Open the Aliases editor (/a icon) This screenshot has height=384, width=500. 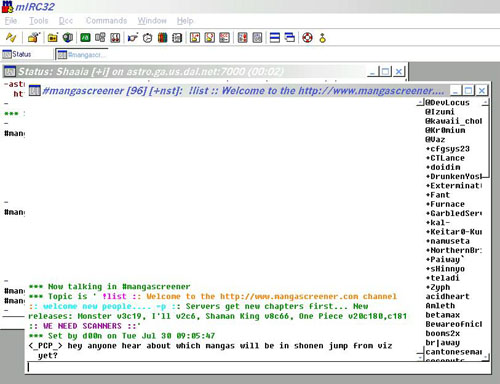(85, 38)
